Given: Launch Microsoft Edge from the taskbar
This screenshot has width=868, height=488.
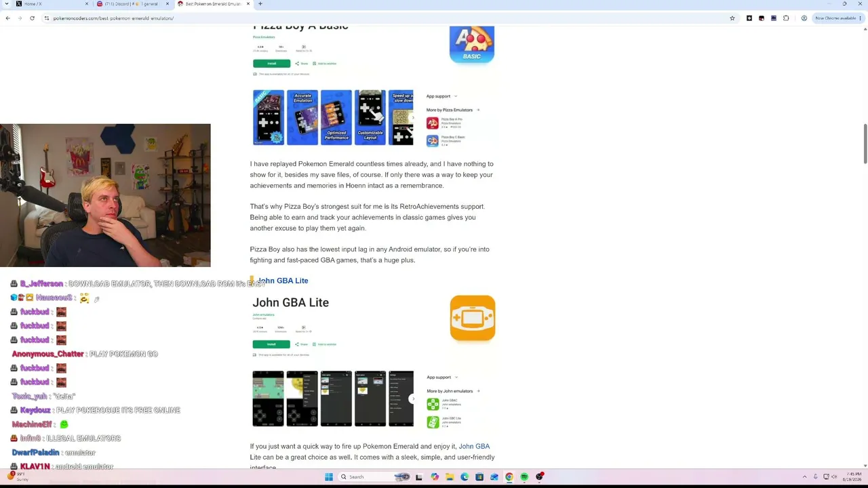Looking at the screenshot, I should tap(465, 477).
